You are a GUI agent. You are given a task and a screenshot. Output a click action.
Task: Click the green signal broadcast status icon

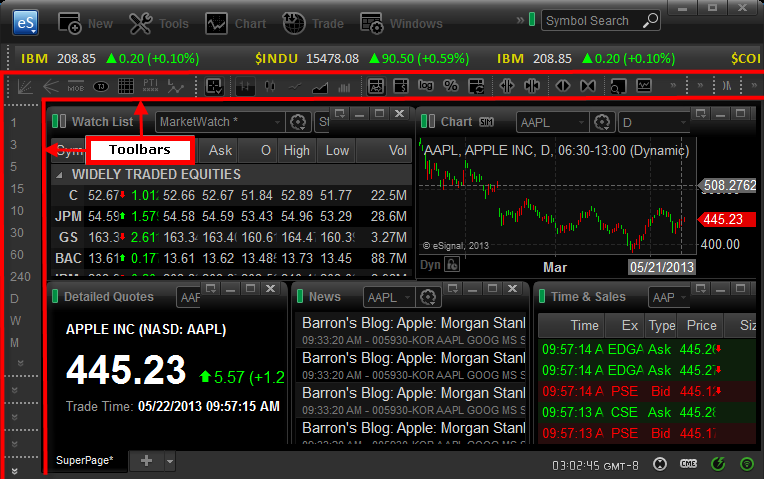click(x=746, y=463)
